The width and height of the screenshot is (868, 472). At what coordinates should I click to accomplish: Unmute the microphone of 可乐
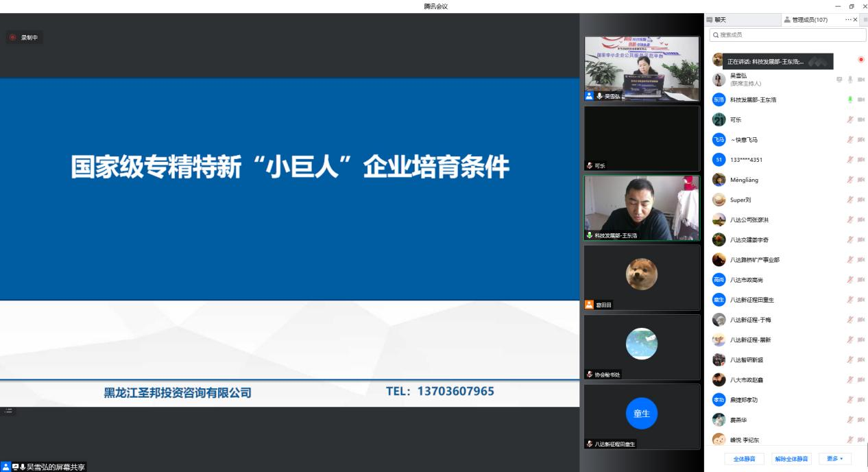click(x=850, y=119)
